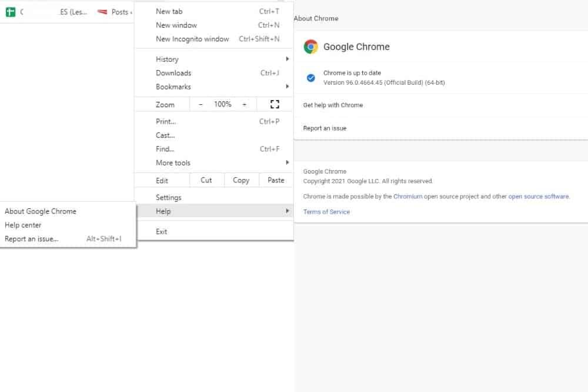
Task: Open the open source software link
Action: [x=539, y=197]
